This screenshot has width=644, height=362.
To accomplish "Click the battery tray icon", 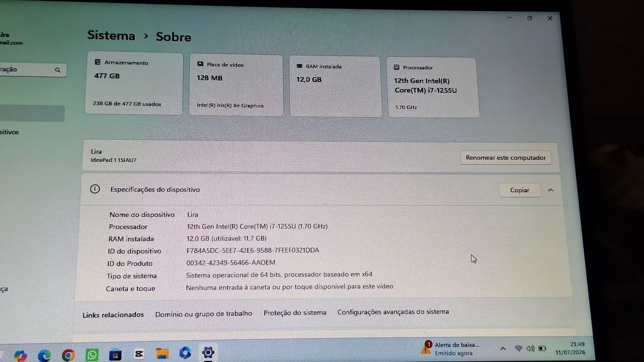I will pyautogui.click(x=542, y=348).
